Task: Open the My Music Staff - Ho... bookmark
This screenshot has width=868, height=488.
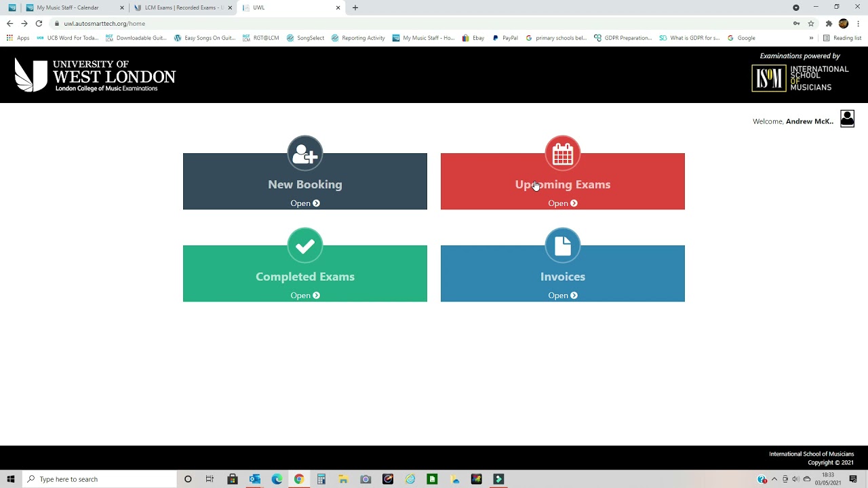Action: [x=423, y=38]
